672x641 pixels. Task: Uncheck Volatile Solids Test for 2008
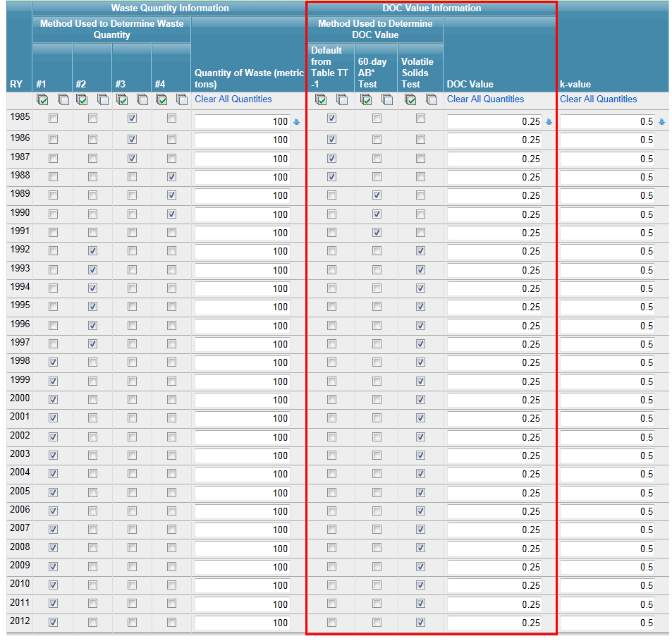[420, 548]
